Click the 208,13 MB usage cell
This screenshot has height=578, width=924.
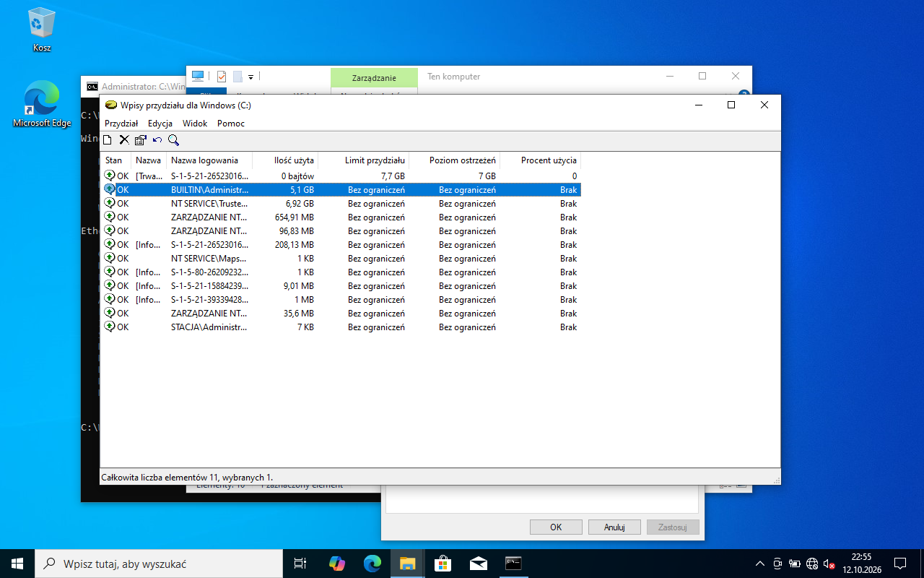point(295,245)
